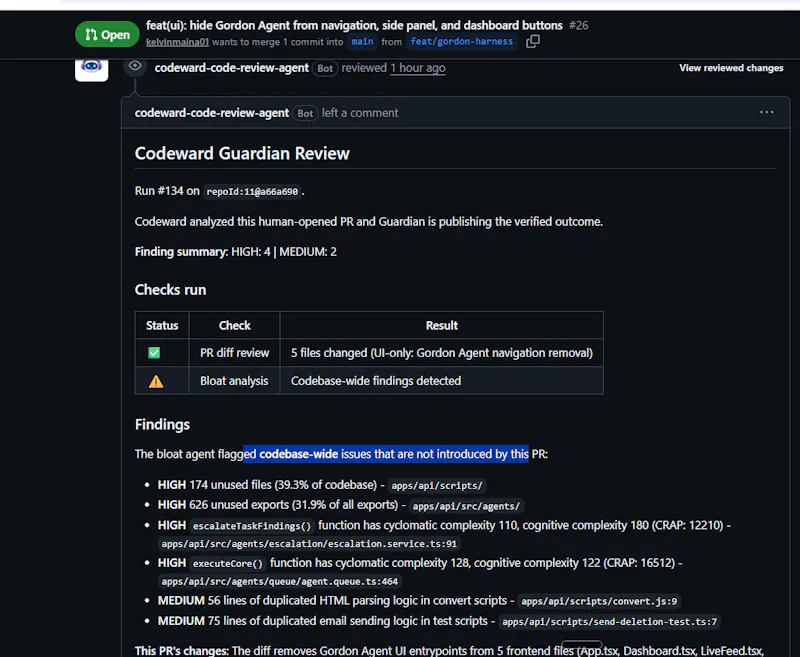Click the 'Finding summary: HIGH: 4 | MEDIUM: 2' line

[235, 251]
